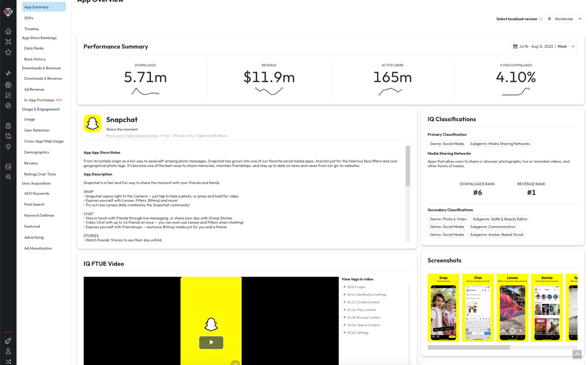Click the Downloads trend sparkline
Screen dimensions: 588x365
145,92
